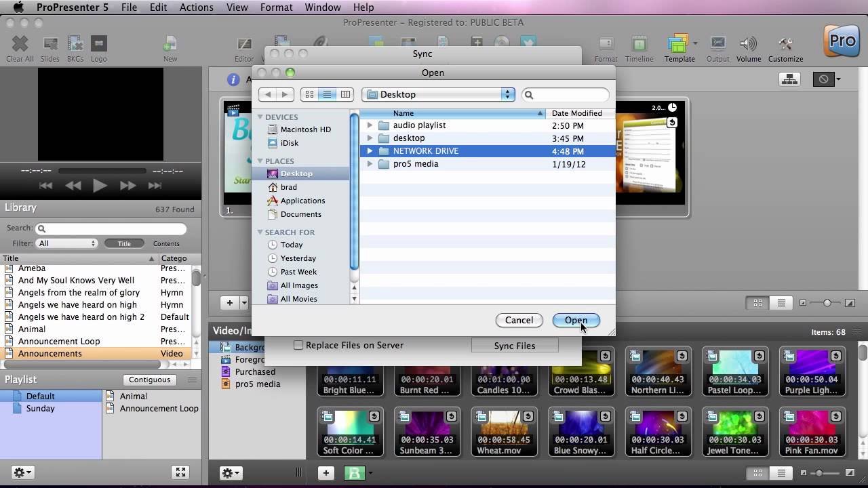Expand the pro5 media folder
This screenshot has height=488, width=868.
(370, 164)
